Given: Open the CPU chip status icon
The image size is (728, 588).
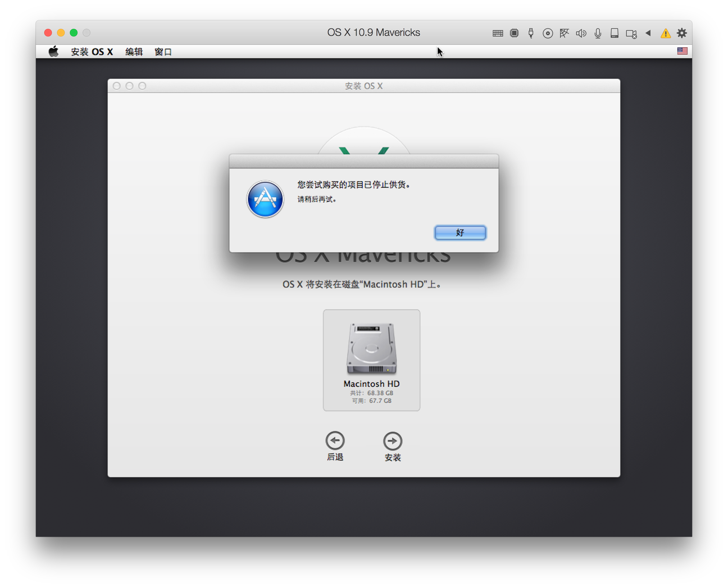Looking at the screenshot, I should coord(514,33).
